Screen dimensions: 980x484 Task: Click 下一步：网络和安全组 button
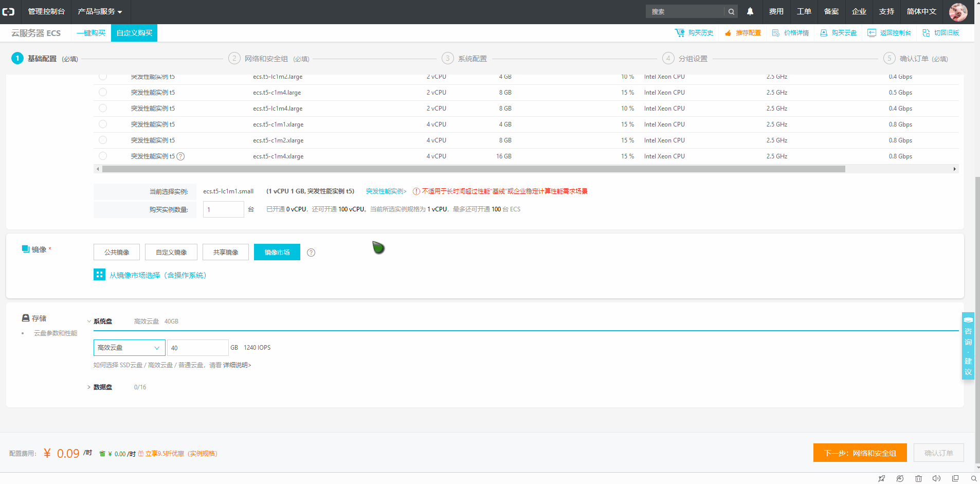click(x=860, y=453)
